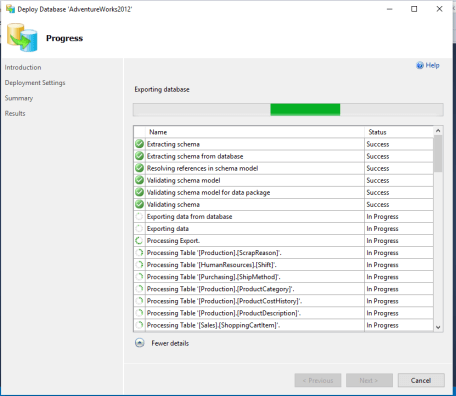Click success icon beside Validating schema
This screenshot has height=396, width=456.
(139, 204)
